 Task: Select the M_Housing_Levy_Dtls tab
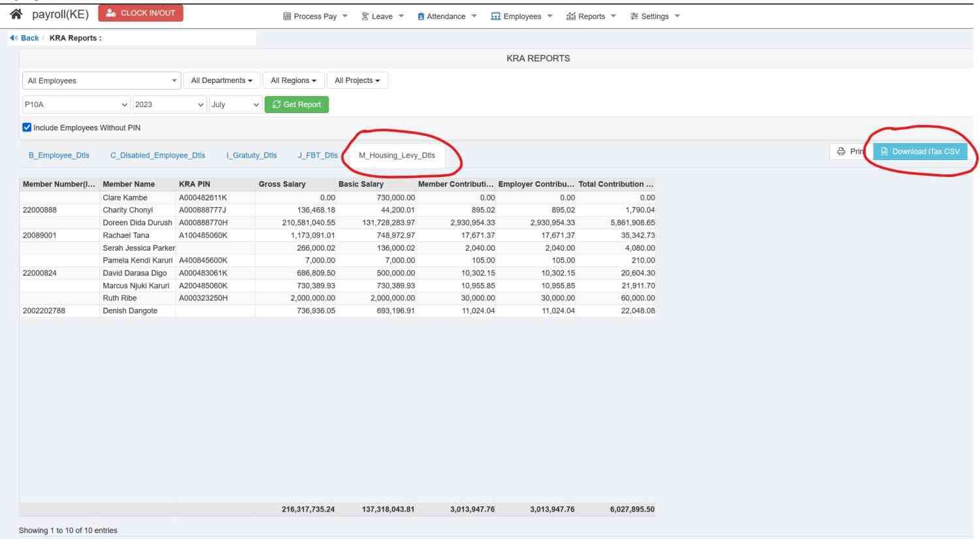(x=397, y=155)
